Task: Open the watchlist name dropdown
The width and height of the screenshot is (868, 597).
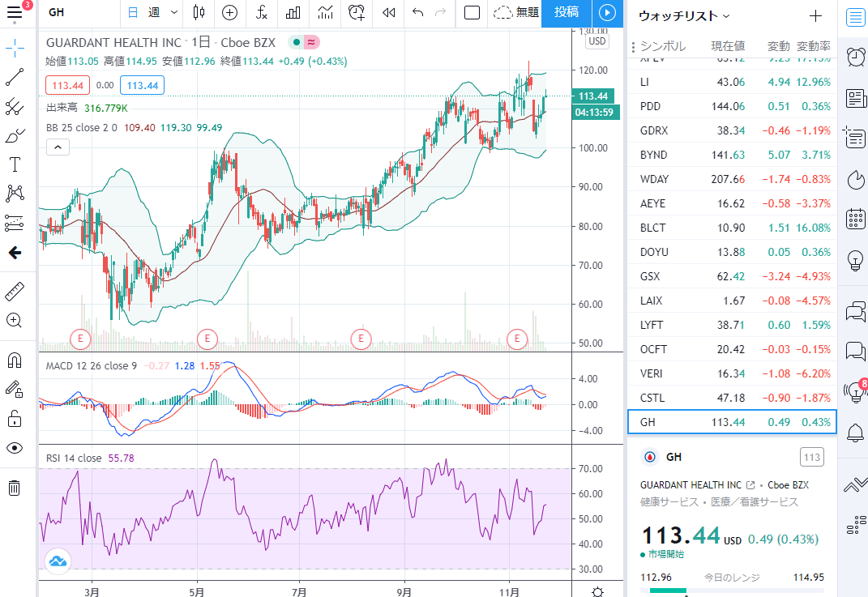Action: point(684,16)
